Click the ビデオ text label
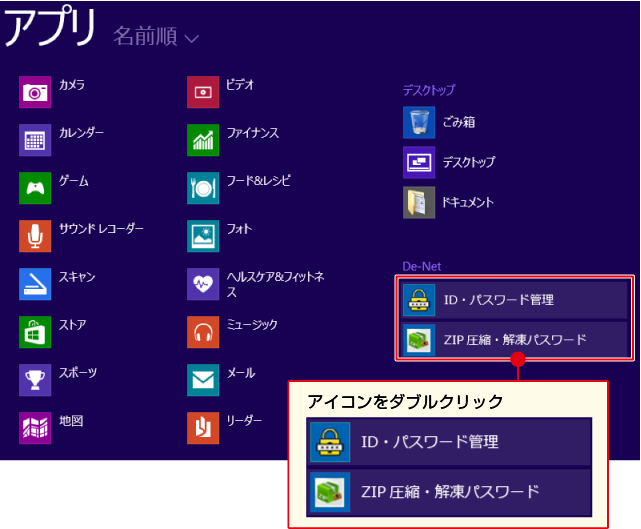This screenshot has height=529, width=641. click(240, 85)
